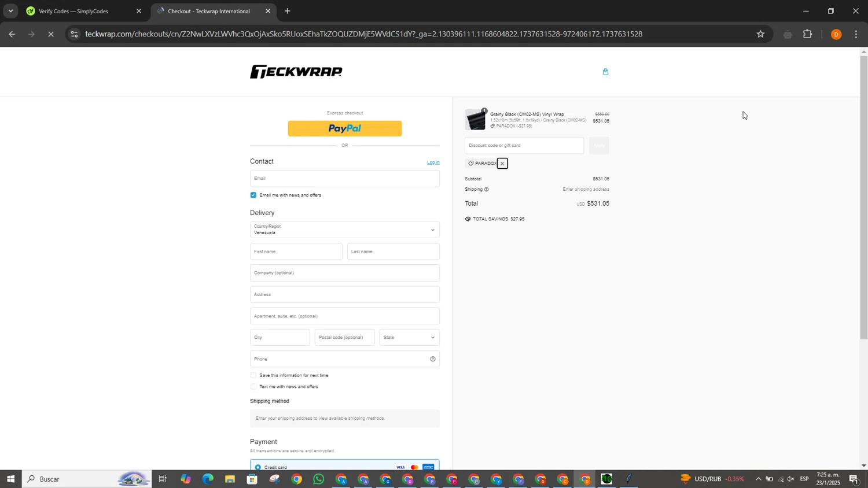Remove the PARADOX discount code
This screenshot has height=488, width=868.
[502, 164]
